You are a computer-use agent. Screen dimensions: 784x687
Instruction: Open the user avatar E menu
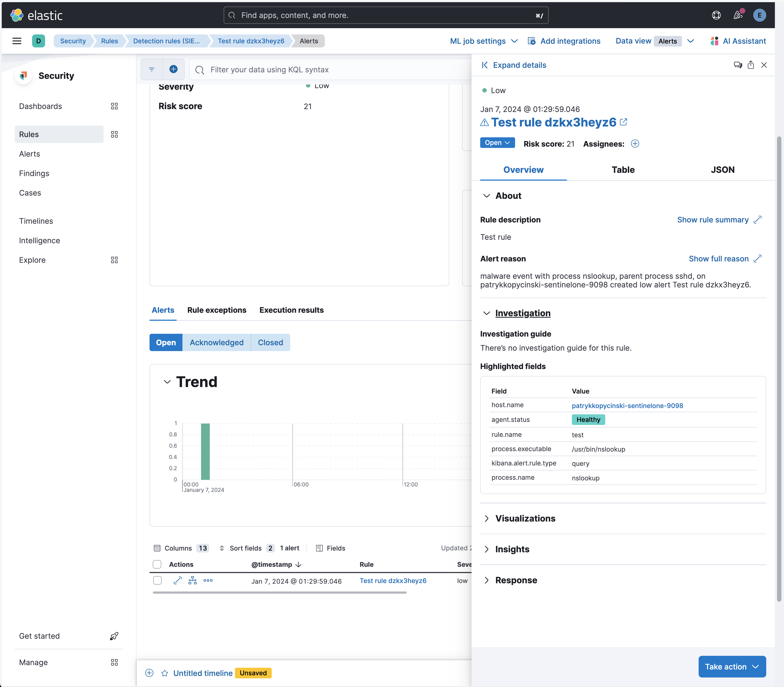(x=760, y=15)
